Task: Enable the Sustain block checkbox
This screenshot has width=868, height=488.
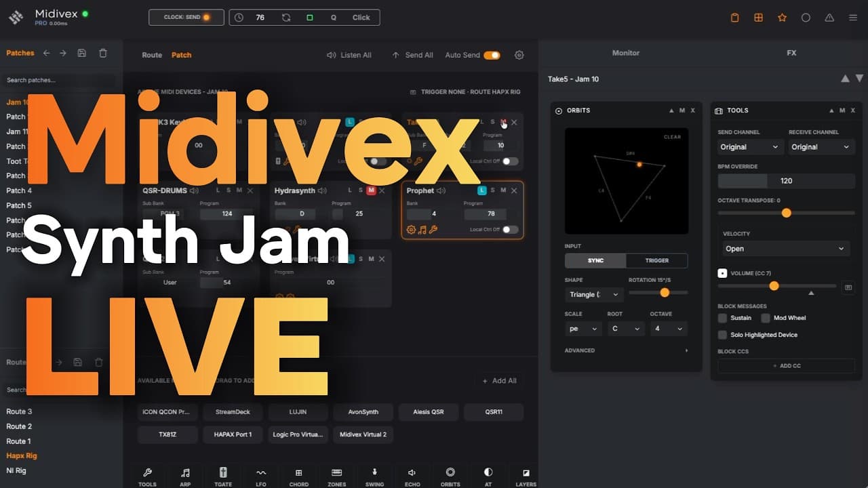Action: pyautogui.click(x=722, y=318)
